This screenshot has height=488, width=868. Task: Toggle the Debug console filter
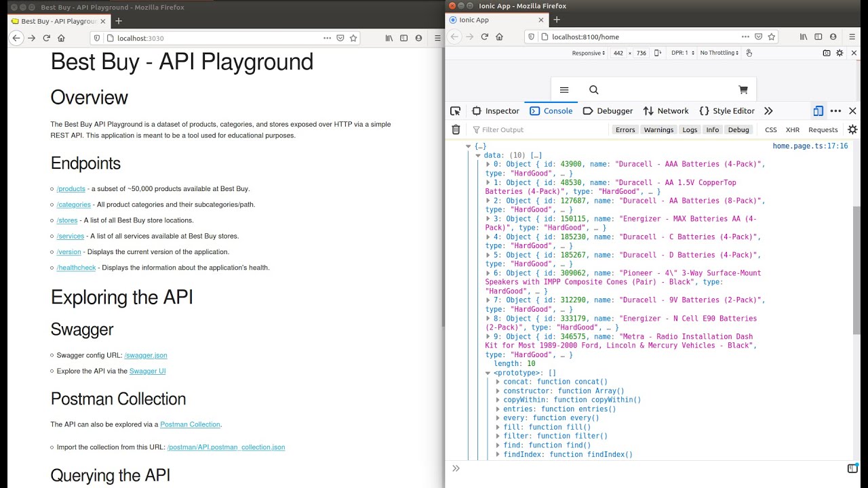738,129
